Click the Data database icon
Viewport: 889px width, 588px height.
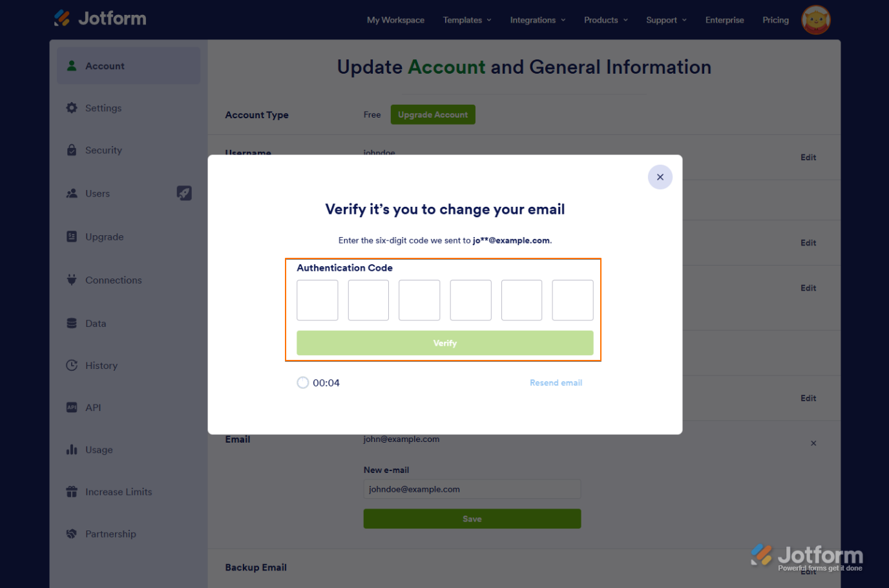click(x=72, y=323)
